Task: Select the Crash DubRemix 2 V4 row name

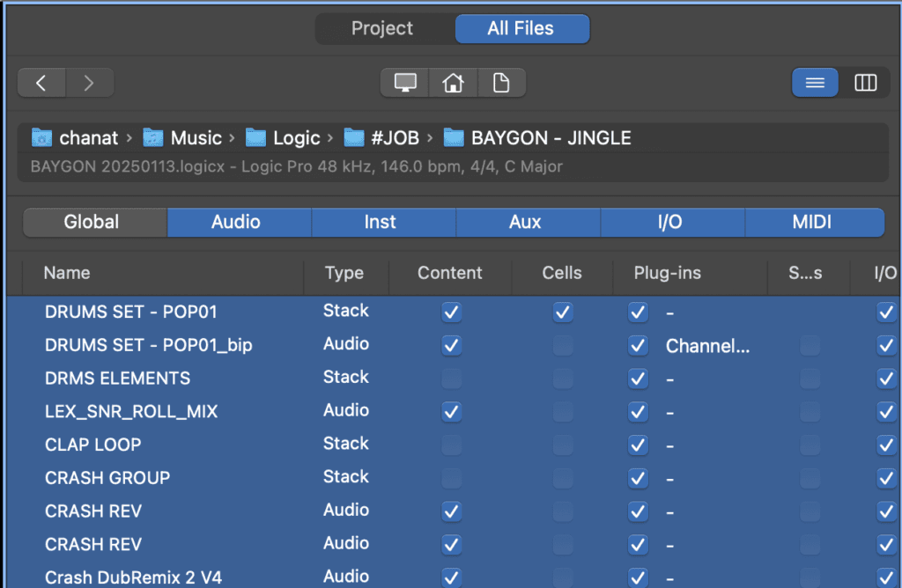Action: coord(134,577)
